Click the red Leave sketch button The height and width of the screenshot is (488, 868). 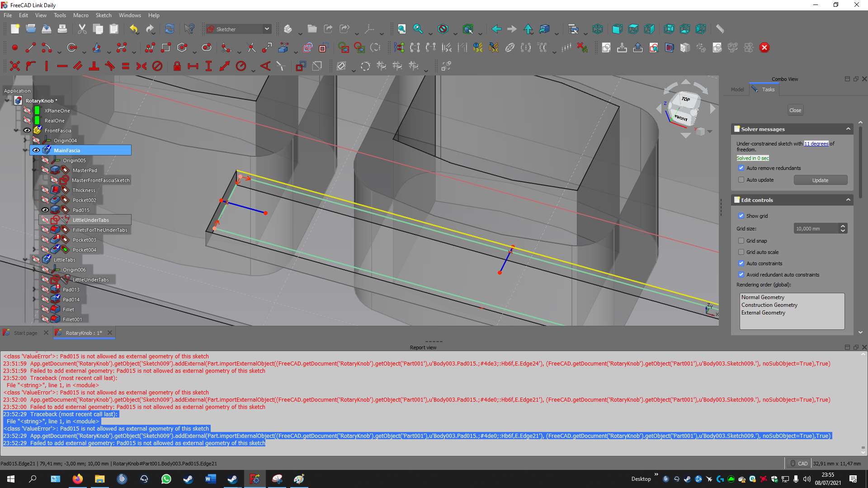tap(764, 47)
